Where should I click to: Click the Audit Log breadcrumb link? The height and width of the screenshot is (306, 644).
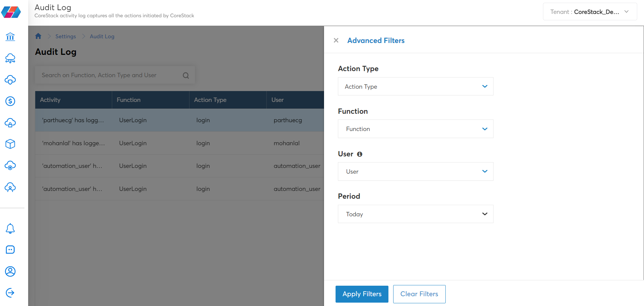tap(102, 36)
